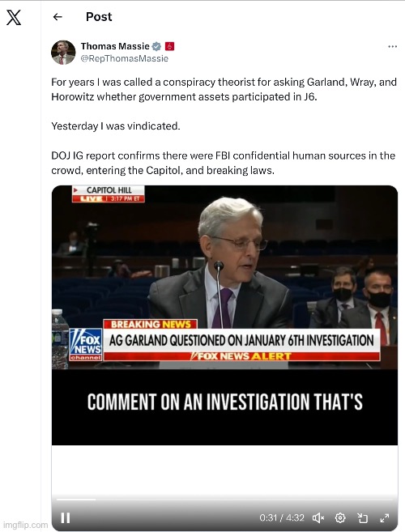Click the Fox News channel logo in video
This screenshot has height=532, width=405.
(x=86, y=344)
